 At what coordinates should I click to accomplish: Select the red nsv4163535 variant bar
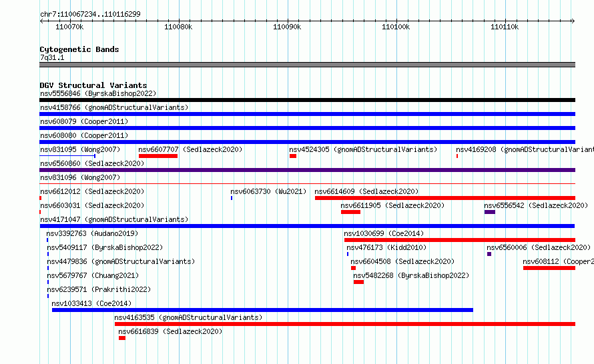click(345, 324)
